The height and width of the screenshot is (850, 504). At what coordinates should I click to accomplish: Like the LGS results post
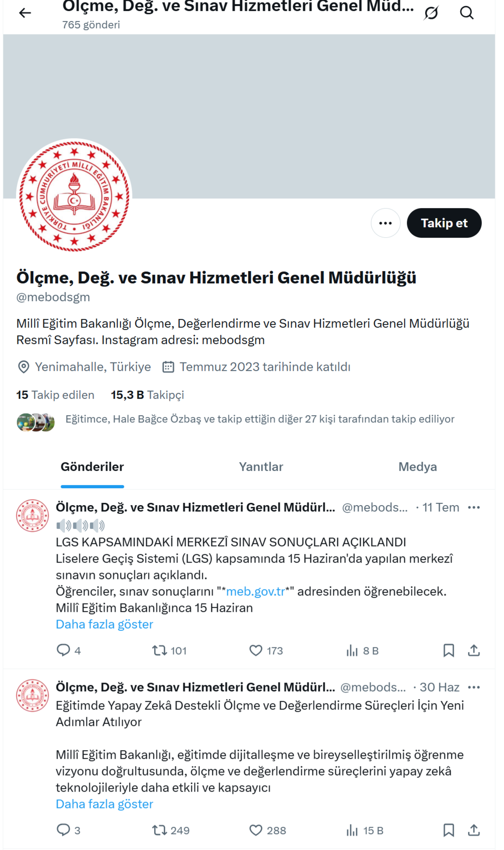pos(256,651)
